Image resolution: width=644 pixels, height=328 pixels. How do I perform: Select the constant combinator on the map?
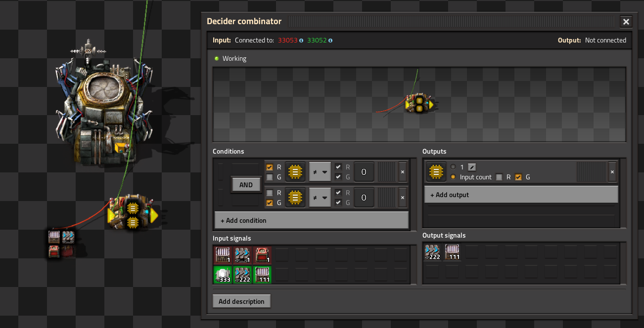tap(62, 243)
